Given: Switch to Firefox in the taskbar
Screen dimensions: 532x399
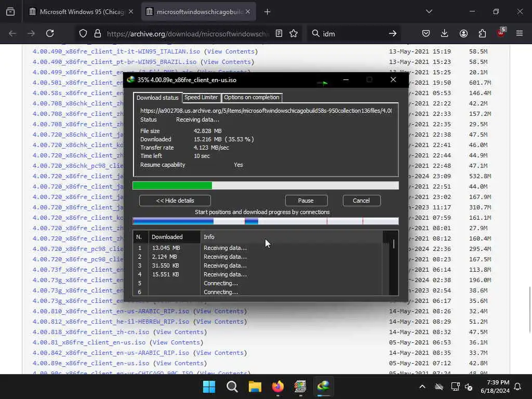Looking at the screenshot, I should [x=278, y=387].
